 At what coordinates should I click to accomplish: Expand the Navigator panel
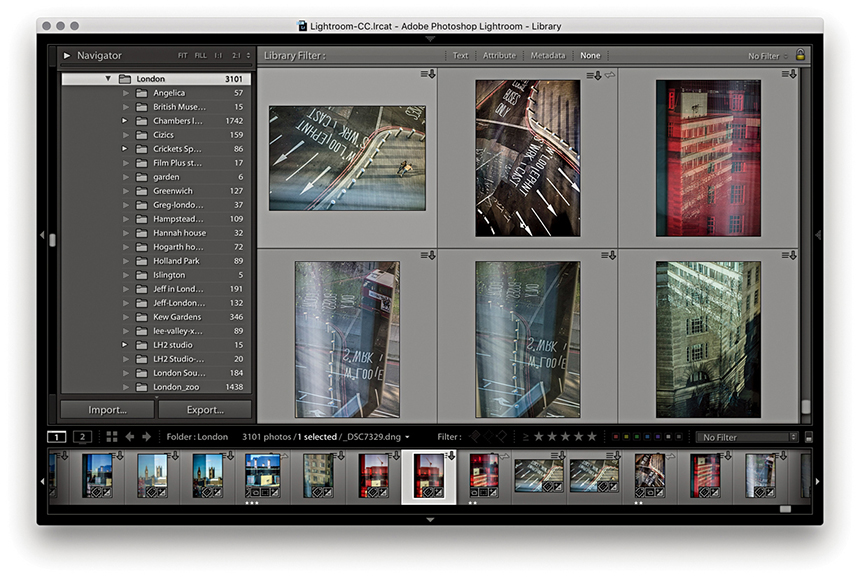point(67,56)
